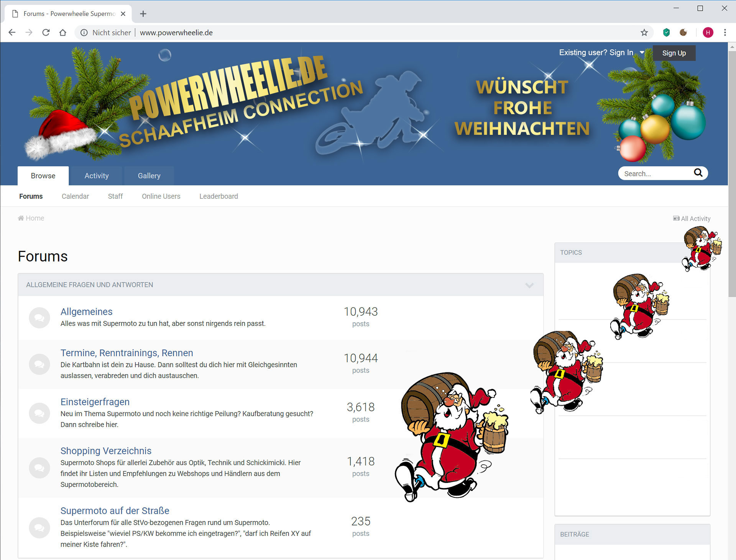The image size is (736, 560).
Task: Open the Forums submenu item
Action: coord(31,196)
